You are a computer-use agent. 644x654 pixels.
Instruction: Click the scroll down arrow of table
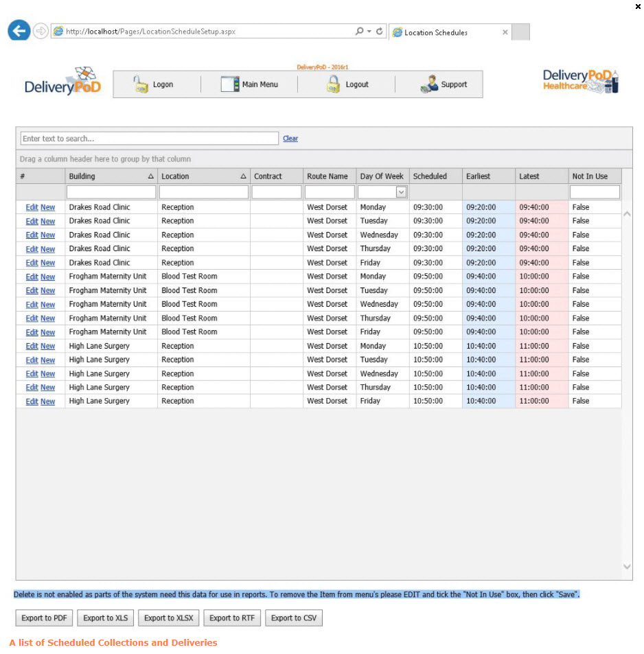[x=626, y=566]
